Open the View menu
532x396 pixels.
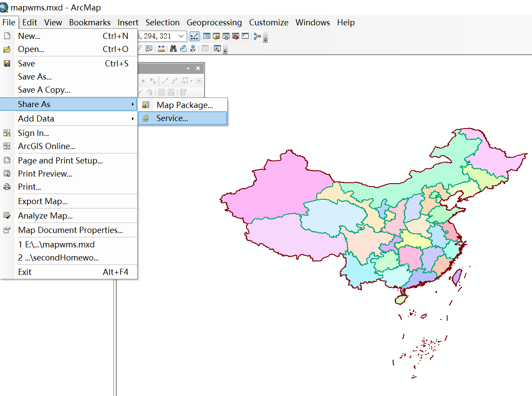click(x=53, y=22)
